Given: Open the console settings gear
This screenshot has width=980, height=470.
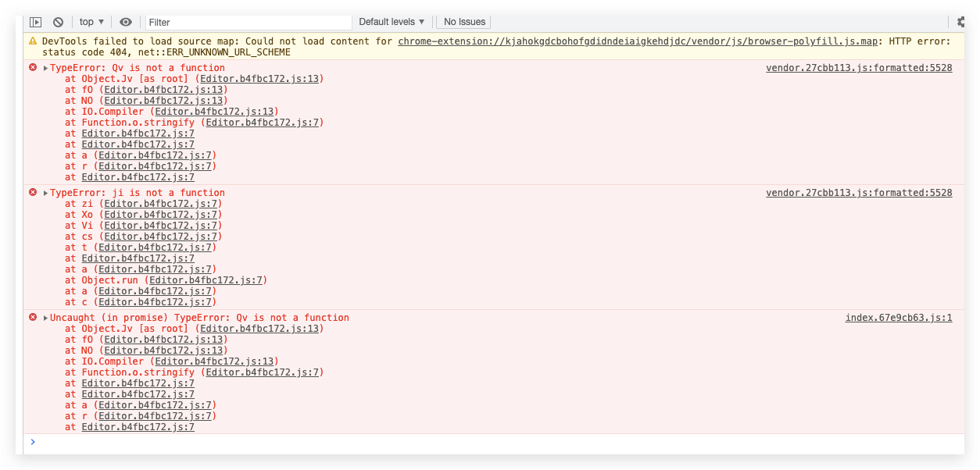Looking at the screenshot, I should point(959,21).
